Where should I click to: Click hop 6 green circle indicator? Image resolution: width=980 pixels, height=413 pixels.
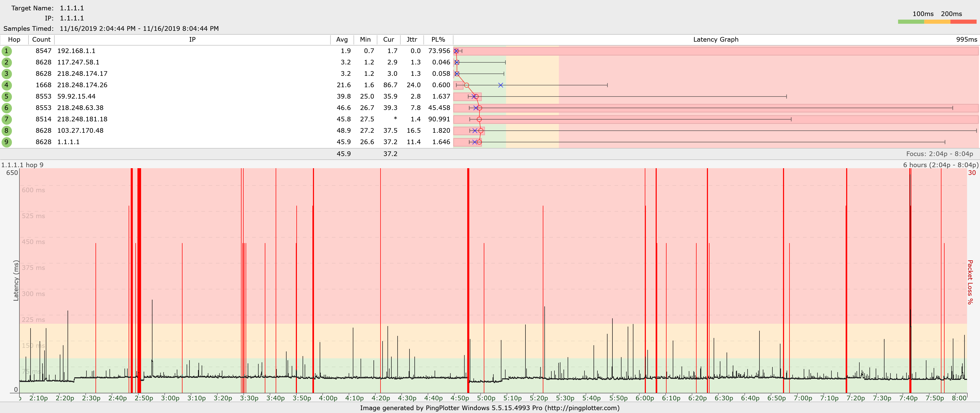(6, 108)
